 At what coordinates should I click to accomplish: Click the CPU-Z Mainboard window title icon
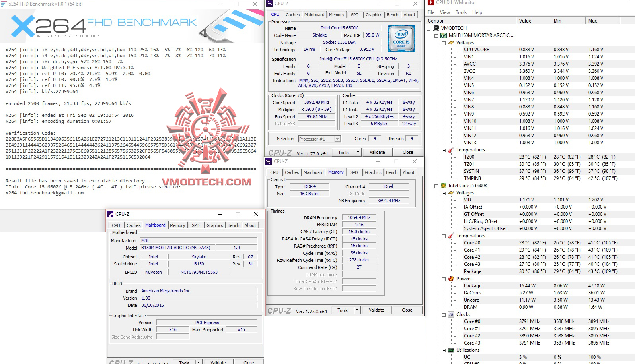[x=111, y=214]
